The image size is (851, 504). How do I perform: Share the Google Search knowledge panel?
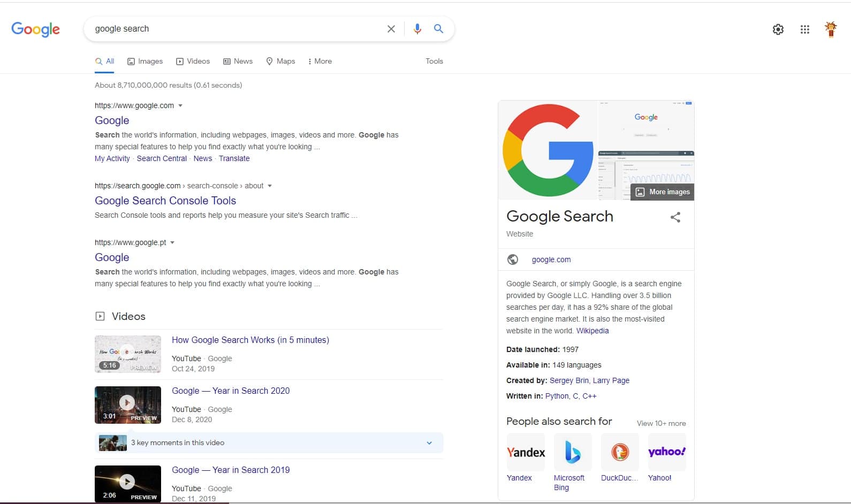(675, 217)
